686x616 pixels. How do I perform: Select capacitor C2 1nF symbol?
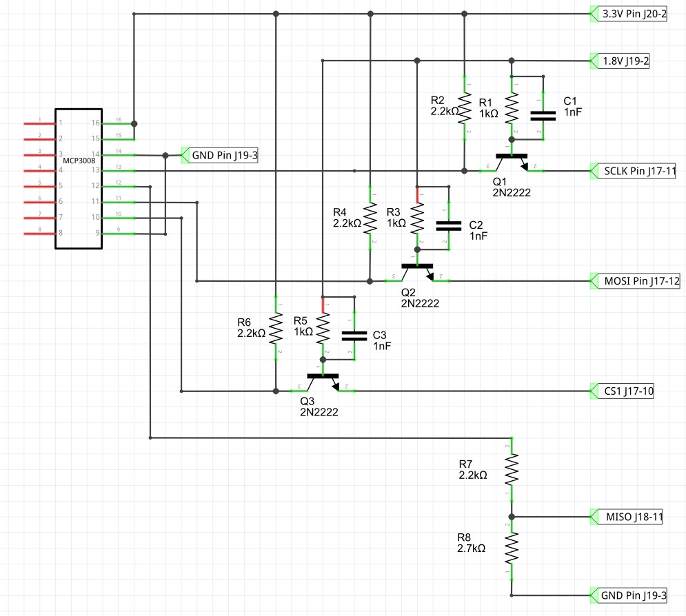[448, 225]
